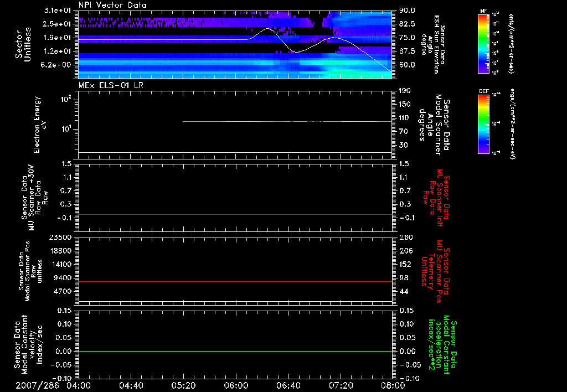Click the '07:20' time tick label
Screen dimensions: 567x392
click(341, 385)
